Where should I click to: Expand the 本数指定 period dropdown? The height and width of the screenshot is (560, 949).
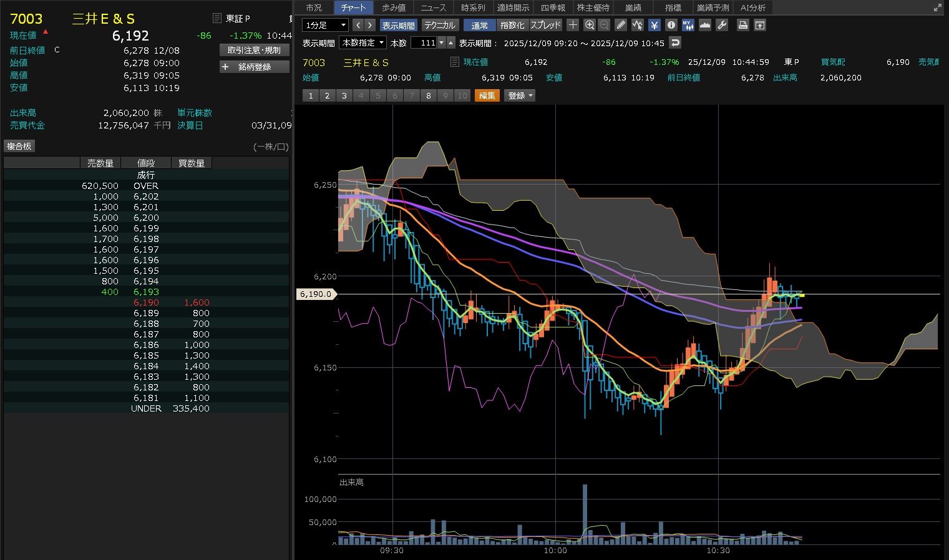click(x=363, y=42)
